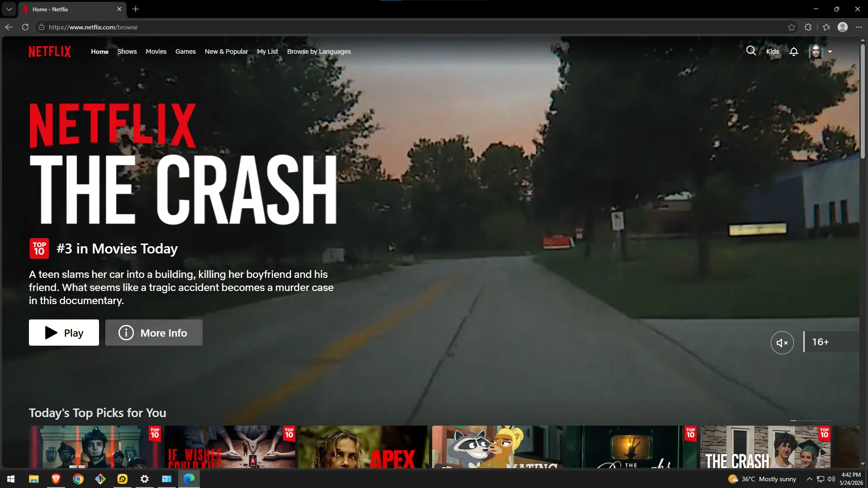Go to Movies section
This screenshot has width=868, height=488.
(x=156, y=52)
